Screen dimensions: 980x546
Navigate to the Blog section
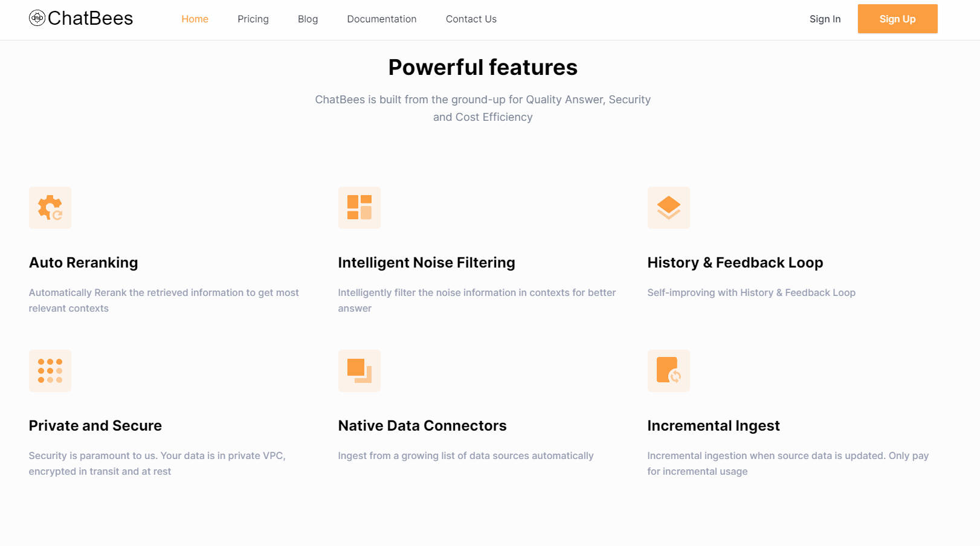pyautogui.click(x=308, y=19)
